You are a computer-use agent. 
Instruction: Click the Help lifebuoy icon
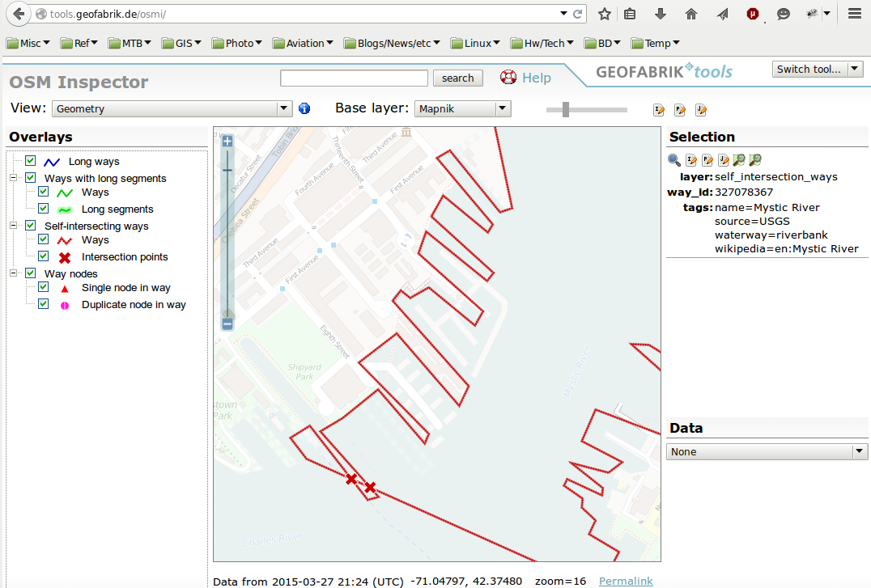click(508, 78)
